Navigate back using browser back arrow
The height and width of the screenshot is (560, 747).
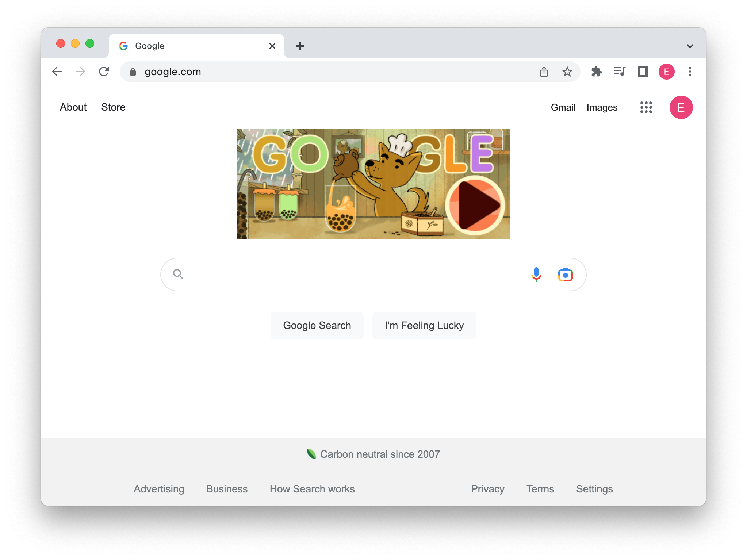56,72
